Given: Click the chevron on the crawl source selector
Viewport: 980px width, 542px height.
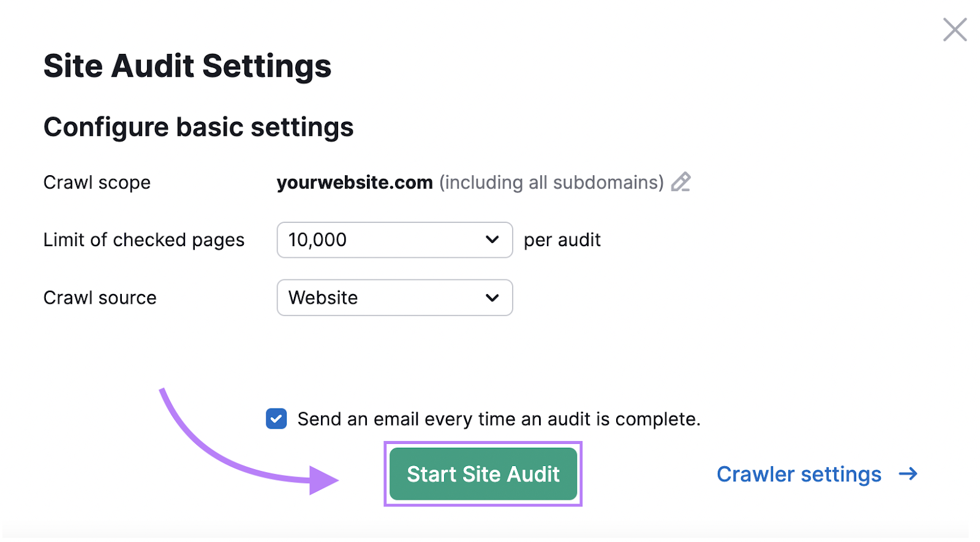Looking at the screenshot, I should tap(492, 298).
